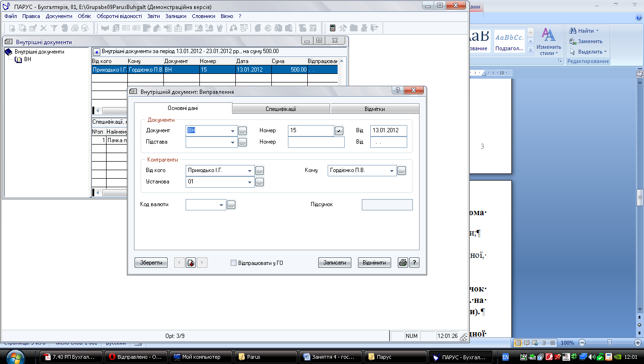Click the EN language indicator in taskbar
644x364 pixels.
[505, 357]
